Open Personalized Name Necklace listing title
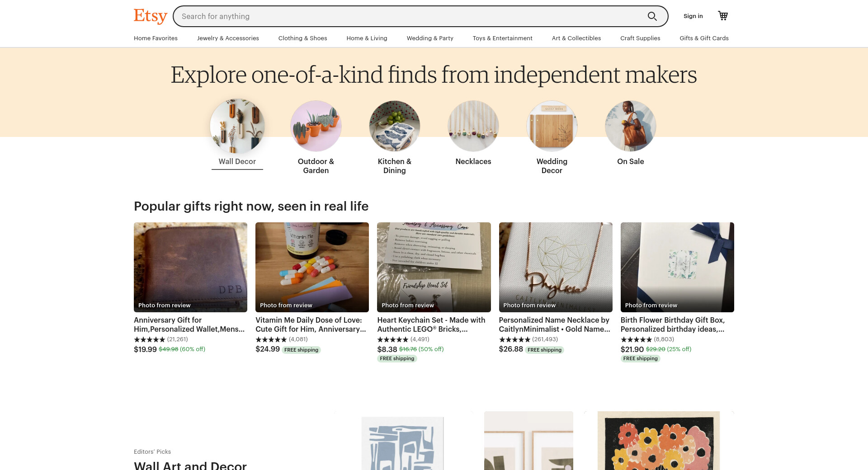Screen dimensions: 868x470 point(554,324)
